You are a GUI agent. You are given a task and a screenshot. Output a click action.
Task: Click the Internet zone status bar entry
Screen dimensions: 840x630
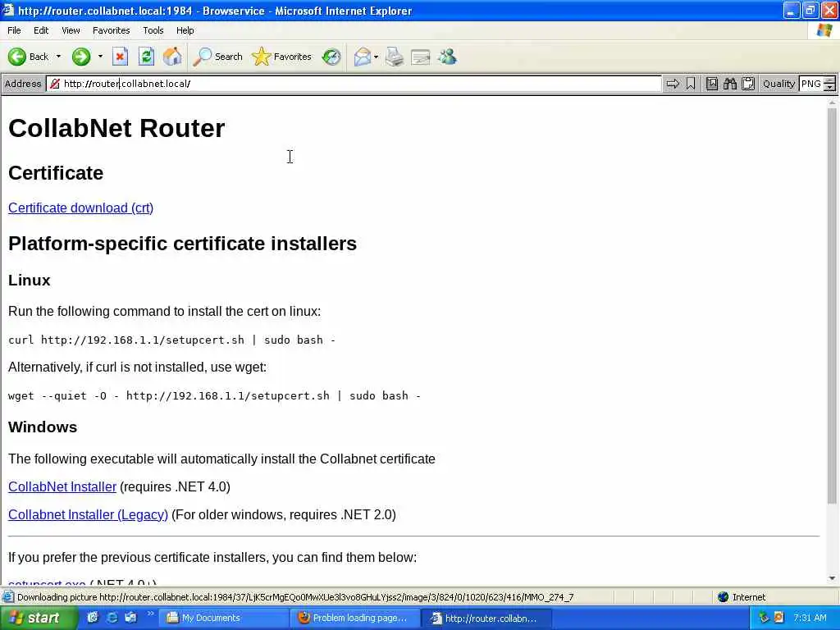pyautogui.click(x=742, y=597)
